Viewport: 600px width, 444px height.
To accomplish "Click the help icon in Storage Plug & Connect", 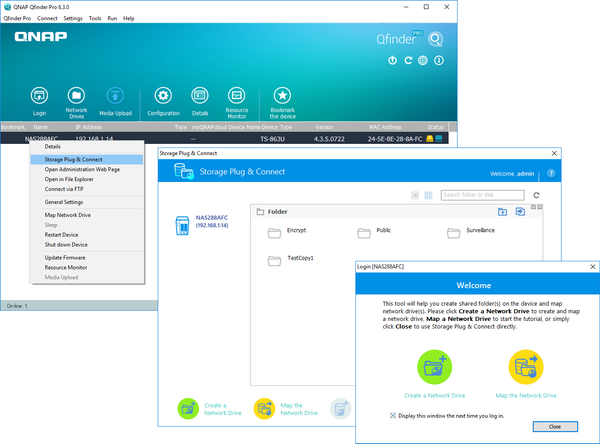I will click(x=551, y=173).
